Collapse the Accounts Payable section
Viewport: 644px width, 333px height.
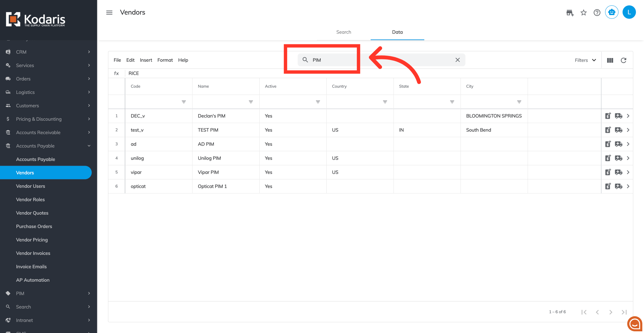click(x=48, y=146)
